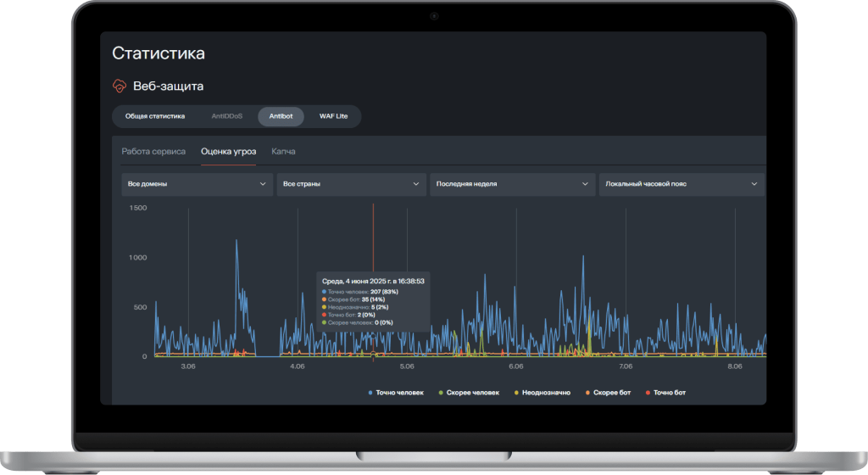The image size is (868, 475).
Task: Switch to the Общая статистика tab
Action: click(x=155, y=116)
